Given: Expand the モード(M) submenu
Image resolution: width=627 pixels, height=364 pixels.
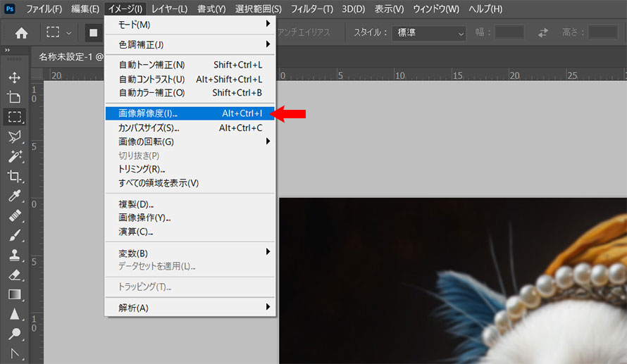Looking at the screenshot, I should click(190, 25).
